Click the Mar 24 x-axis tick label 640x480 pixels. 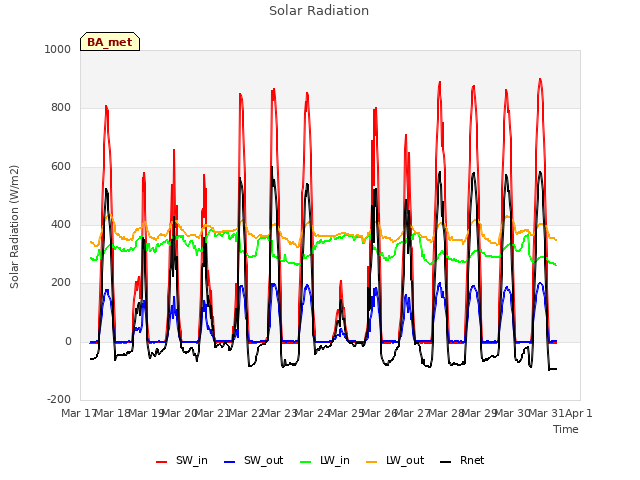312,413
